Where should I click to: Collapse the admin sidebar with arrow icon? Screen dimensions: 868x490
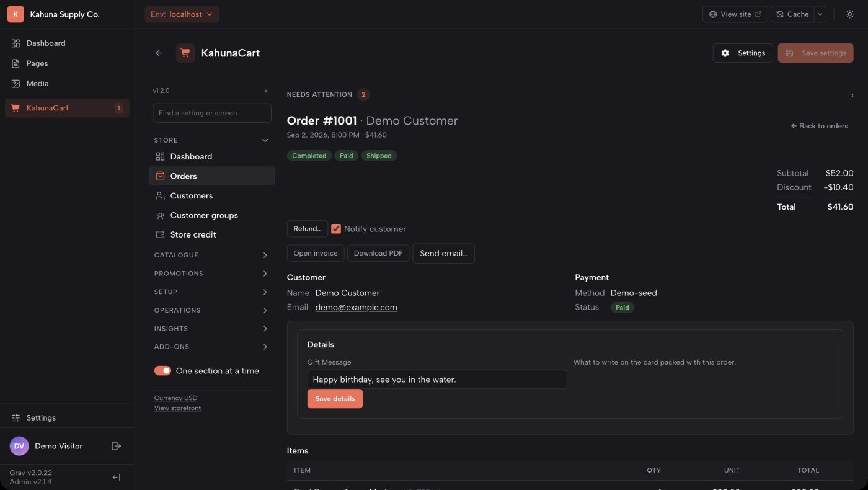tap(116, 477)
